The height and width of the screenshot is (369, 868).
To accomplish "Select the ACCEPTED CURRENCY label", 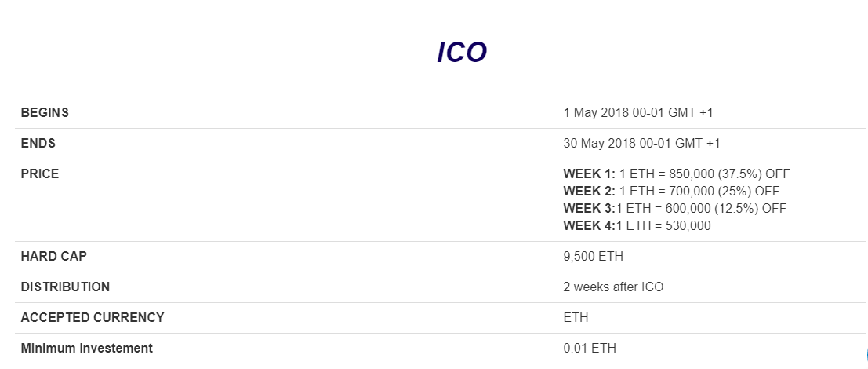I will pos(93,317).
